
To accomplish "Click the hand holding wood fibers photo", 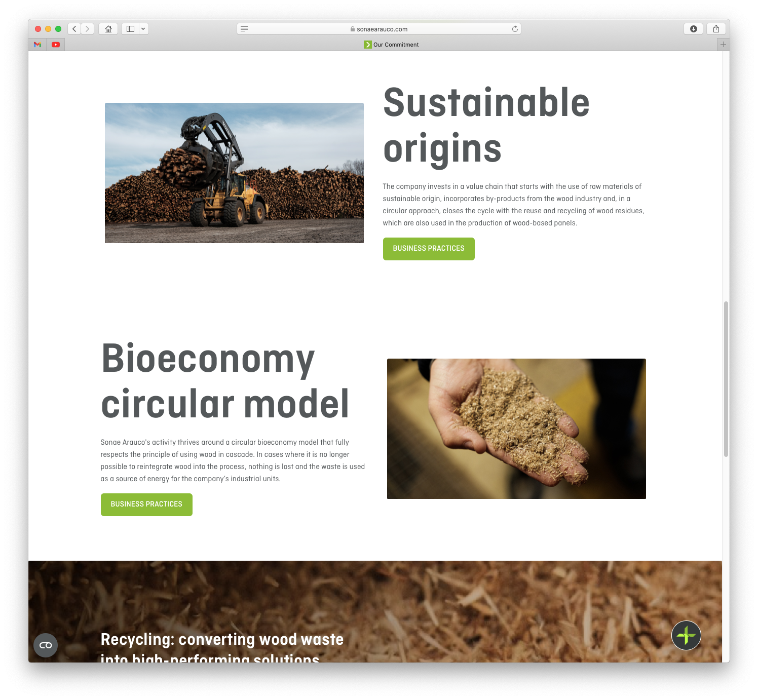I will coord(516,429).
